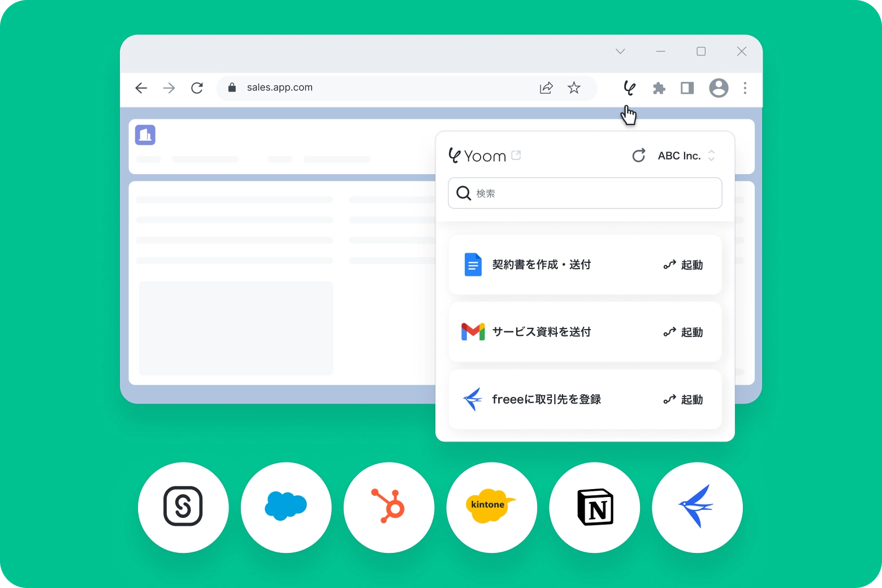This screenshot has width=882, height=588.
Task: Click the share page icon in address bar
Action: 546,88
